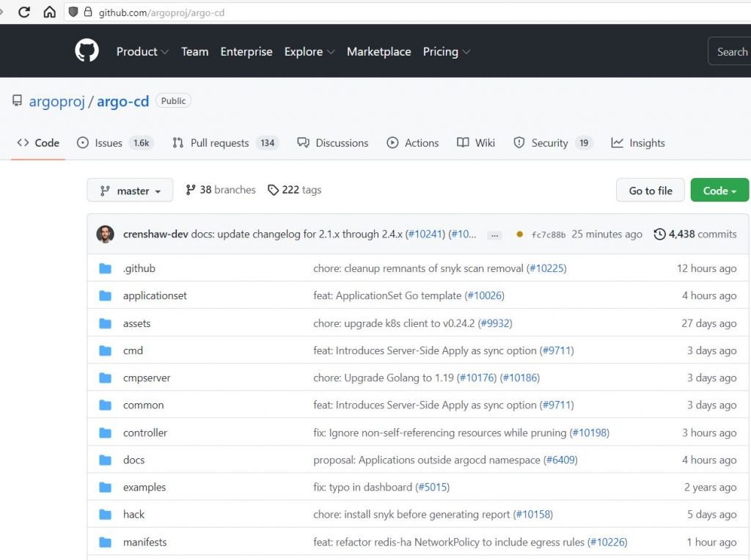This screenshot has height=560, width=751.
Task: Click the padlock site security icon
Action: point(88,12)
